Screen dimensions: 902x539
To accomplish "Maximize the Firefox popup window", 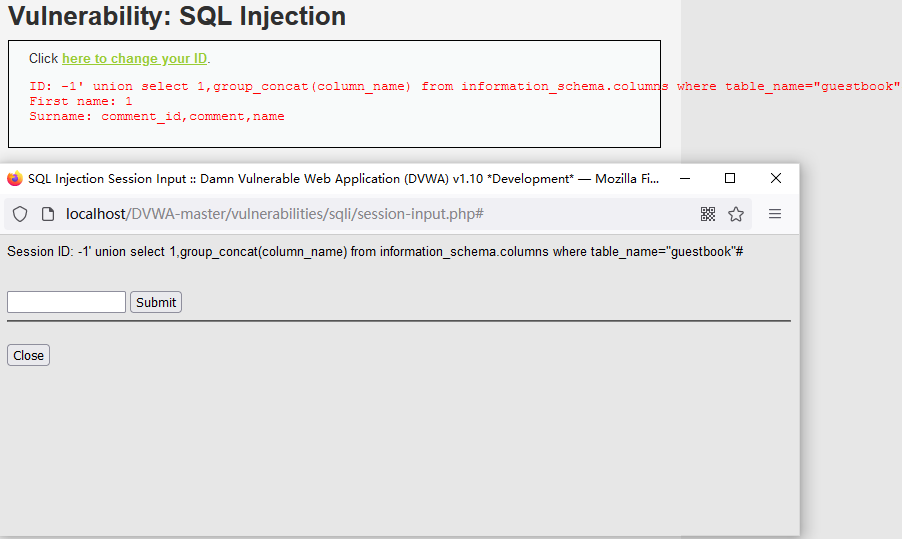I will [x=730, y=178].
